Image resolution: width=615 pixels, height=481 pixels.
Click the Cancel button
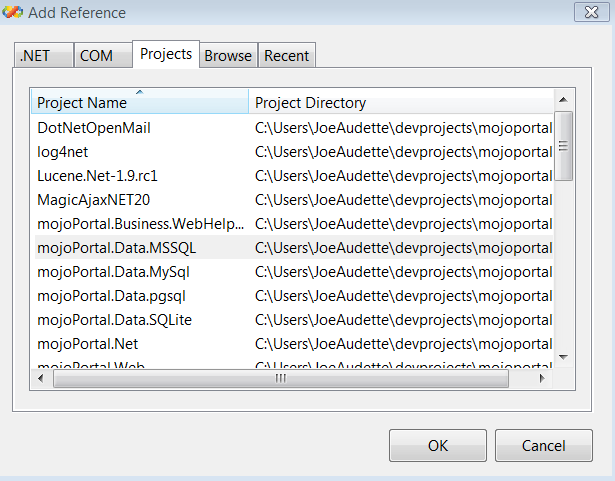pyautogui.click(x=543, y=446)
